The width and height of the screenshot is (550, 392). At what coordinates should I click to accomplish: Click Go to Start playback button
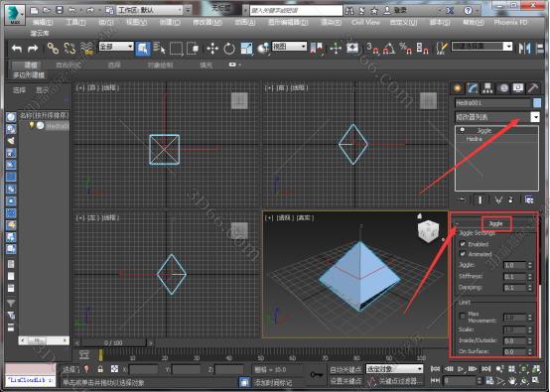pyautogui.click(x=435, y=369)
